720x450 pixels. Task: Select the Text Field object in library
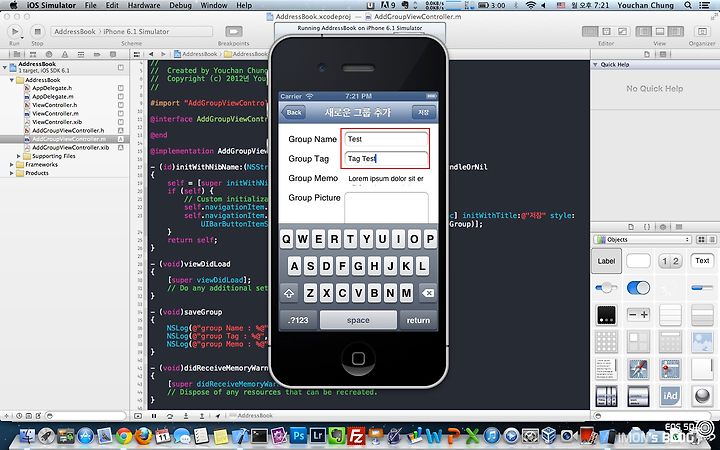click(702, 261)
